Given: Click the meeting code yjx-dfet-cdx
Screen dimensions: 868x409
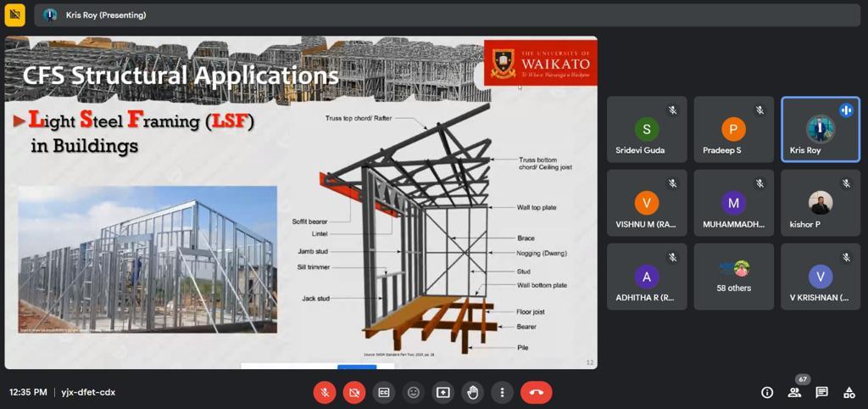Looking at the screenshot, I should tap(88, 392).
